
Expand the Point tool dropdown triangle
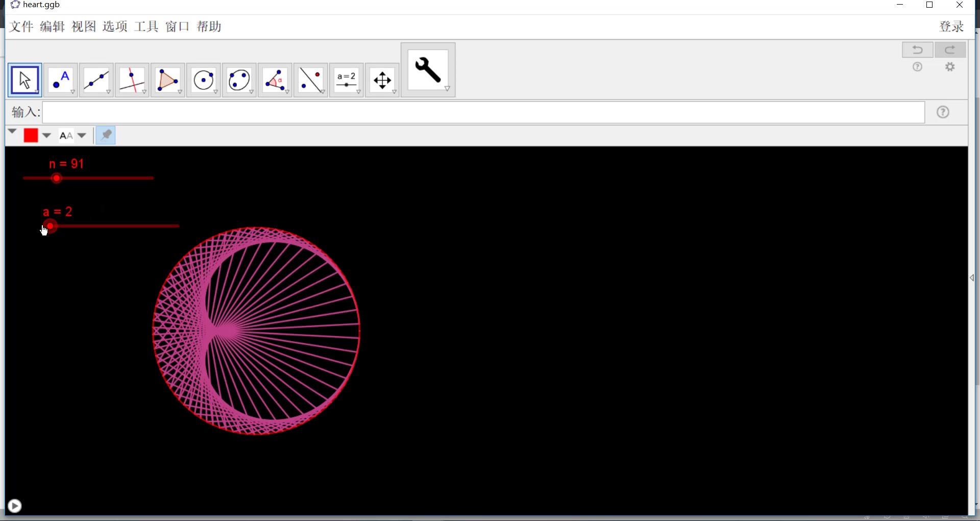73,92
